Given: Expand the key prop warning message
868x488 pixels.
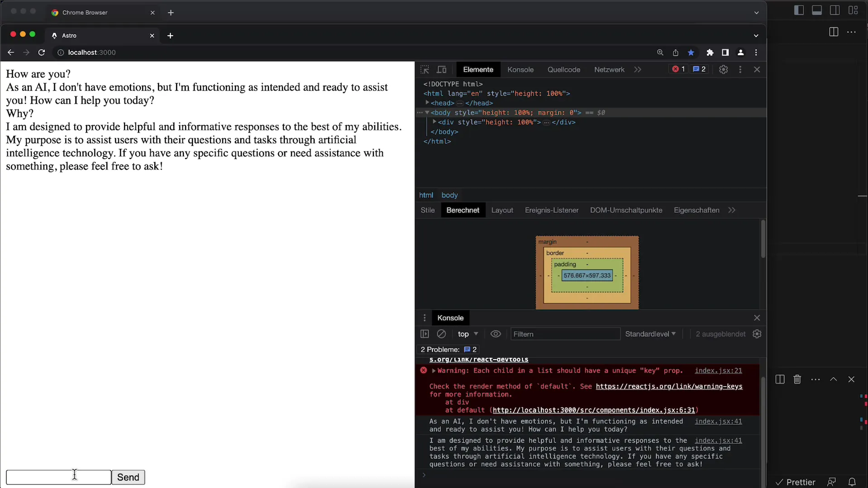Looking at the screenshot, I should (434, 371).
